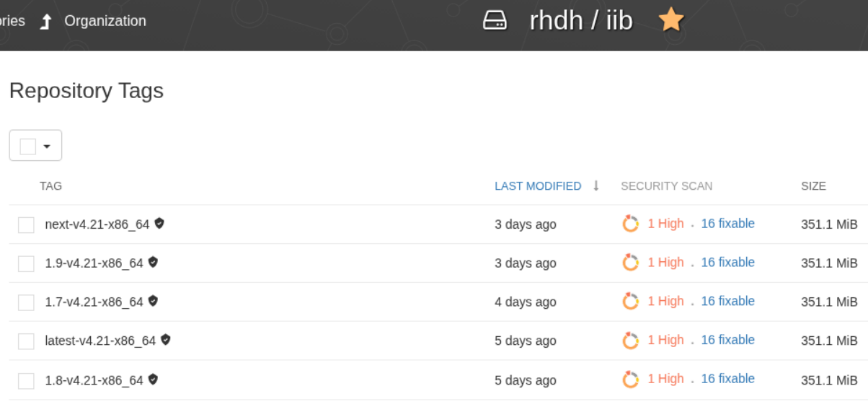The image size is (868, 412).
Task: Open "1 High" vulnerability link for latest-v4.21-x86_64
Action: (x=665, y=340)
